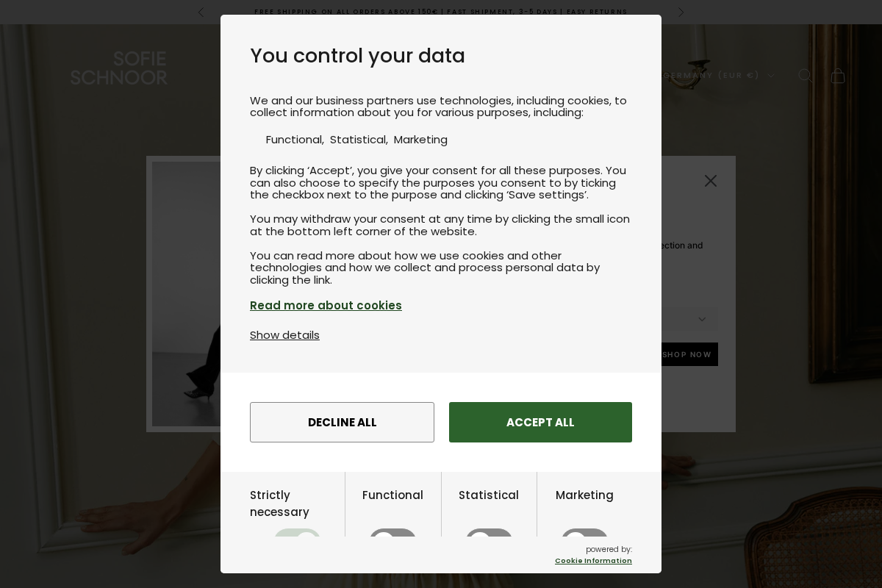Dismiss the newsletter popup with the X

click(711, 181)
